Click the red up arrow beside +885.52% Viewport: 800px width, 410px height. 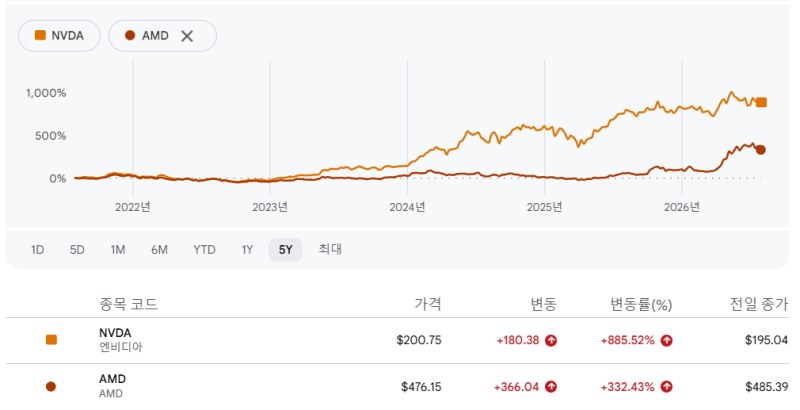tap(666, 340)
